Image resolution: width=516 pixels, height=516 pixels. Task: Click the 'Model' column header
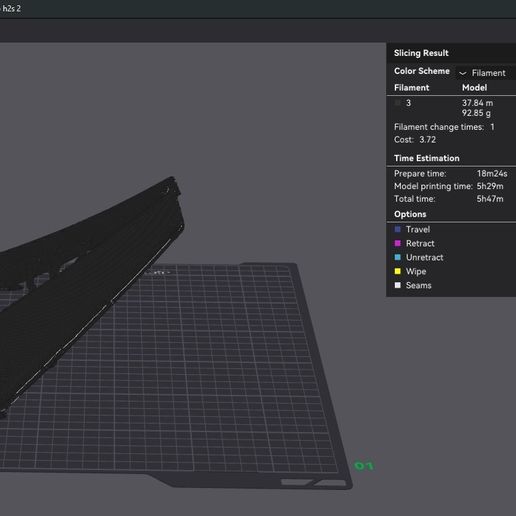click(x=474, y=88)
